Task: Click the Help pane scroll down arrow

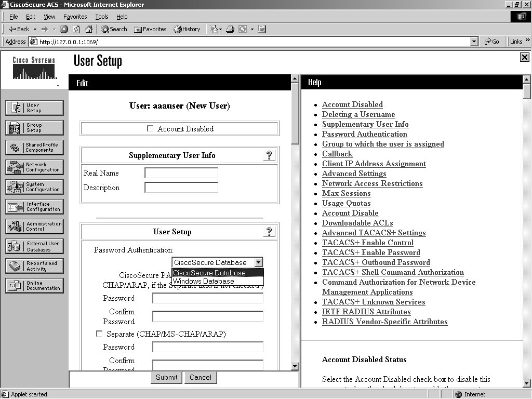Action: click(527, 383)
